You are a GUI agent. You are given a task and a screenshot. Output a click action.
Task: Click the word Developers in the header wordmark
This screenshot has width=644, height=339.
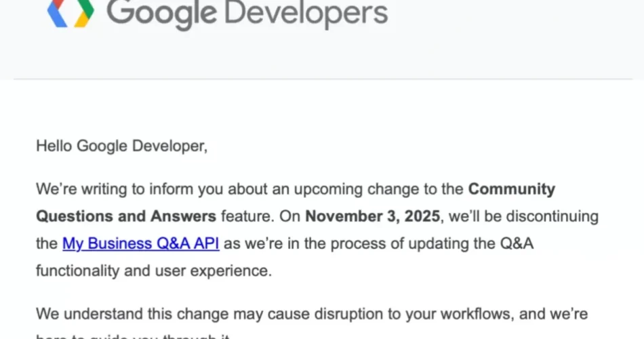(306, 14)
